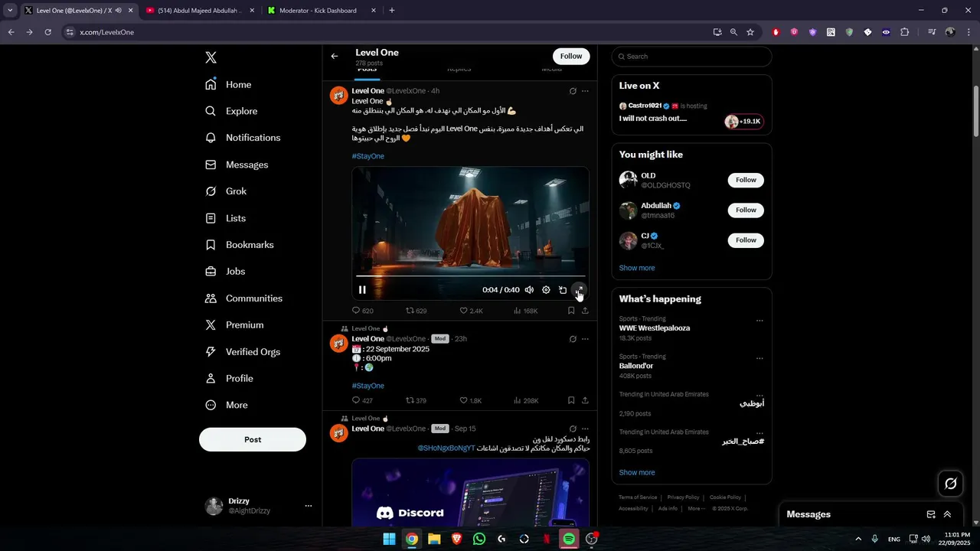Go to Home in sidebar

point(228,84)
